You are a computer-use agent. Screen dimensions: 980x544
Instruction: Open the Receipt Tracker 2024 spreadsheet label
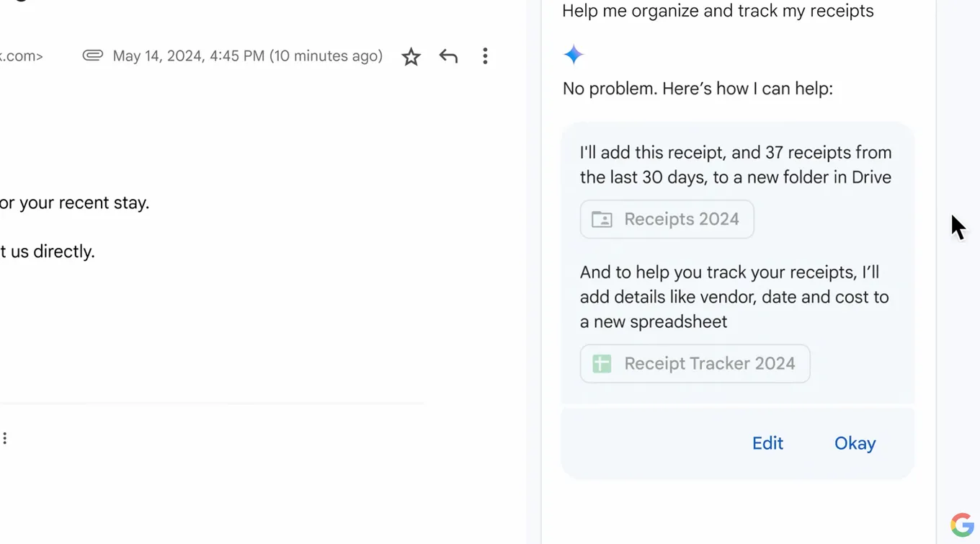coord(710,363)
